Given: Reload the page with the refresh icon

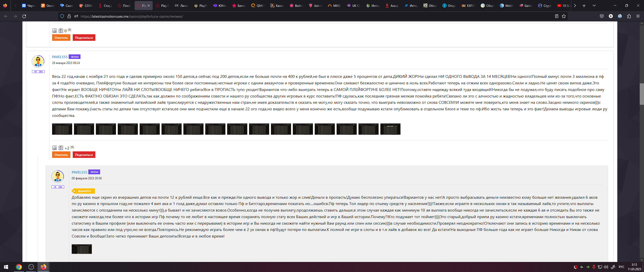Looking at the screenshot, I should [24, 16].
